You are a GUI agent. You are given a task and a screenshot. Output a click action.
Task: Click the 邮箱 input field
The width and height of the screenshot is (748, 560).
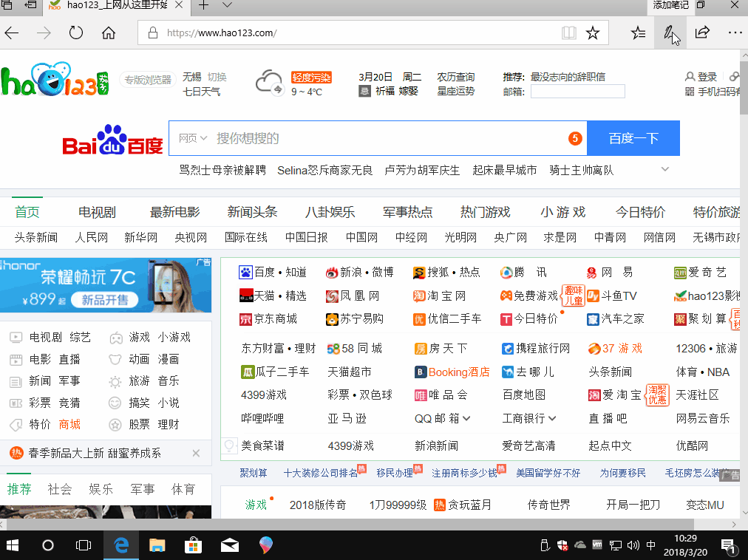click(578, 91)
